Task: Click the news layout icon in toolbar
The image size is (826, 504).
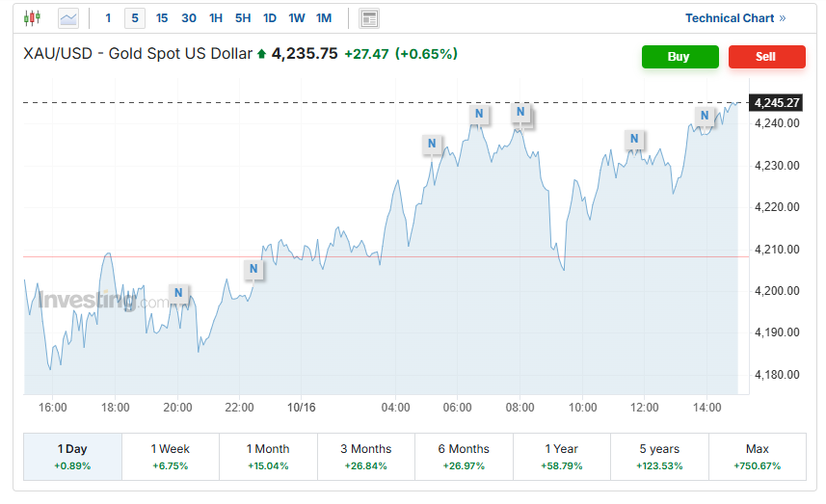Action: pyautogui.click(x=368, y=18)
